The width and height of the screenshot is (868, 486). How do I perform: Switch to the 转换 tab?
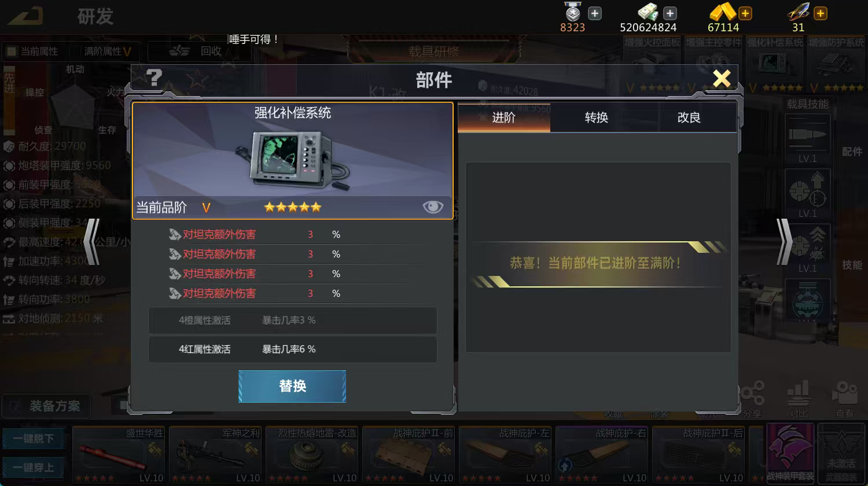[597, 117]
